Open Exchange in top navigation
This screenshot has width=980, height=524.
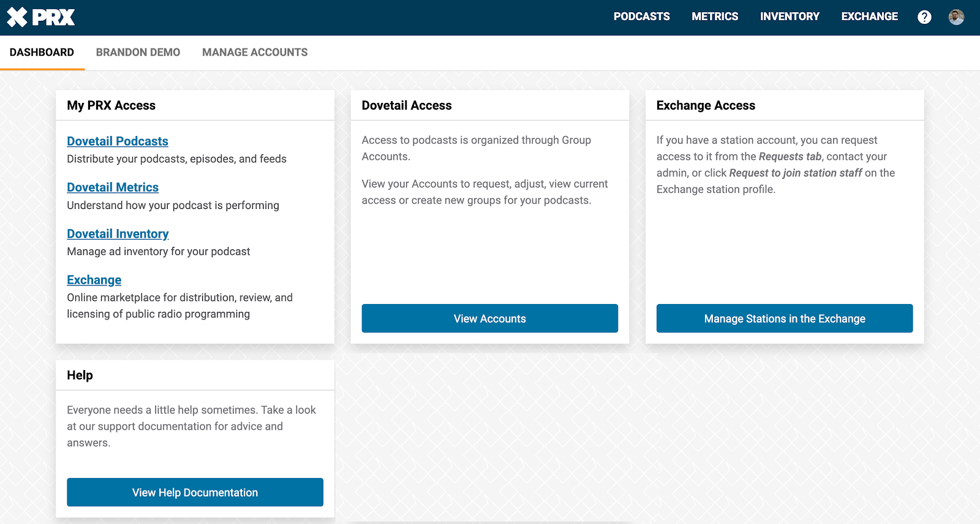click(x=869, y=17)
